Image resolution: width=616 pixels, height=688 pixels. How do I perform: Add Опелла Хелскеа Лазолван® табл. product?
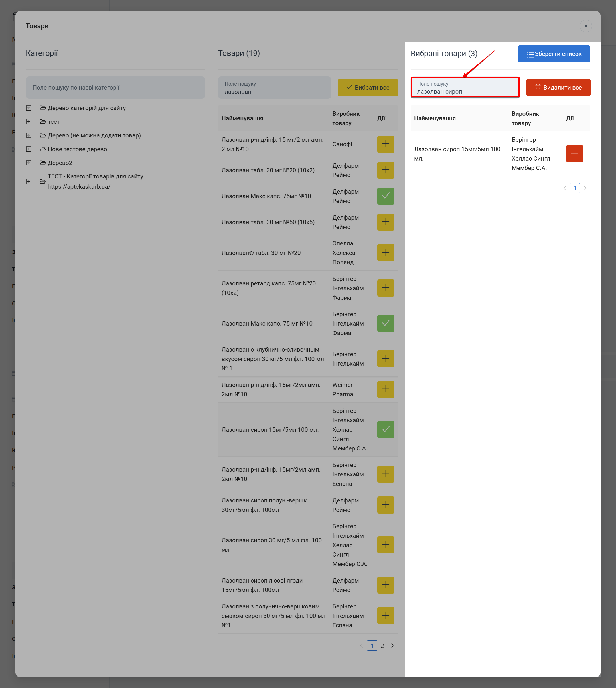pyautogui.click(x=386, y=252)
